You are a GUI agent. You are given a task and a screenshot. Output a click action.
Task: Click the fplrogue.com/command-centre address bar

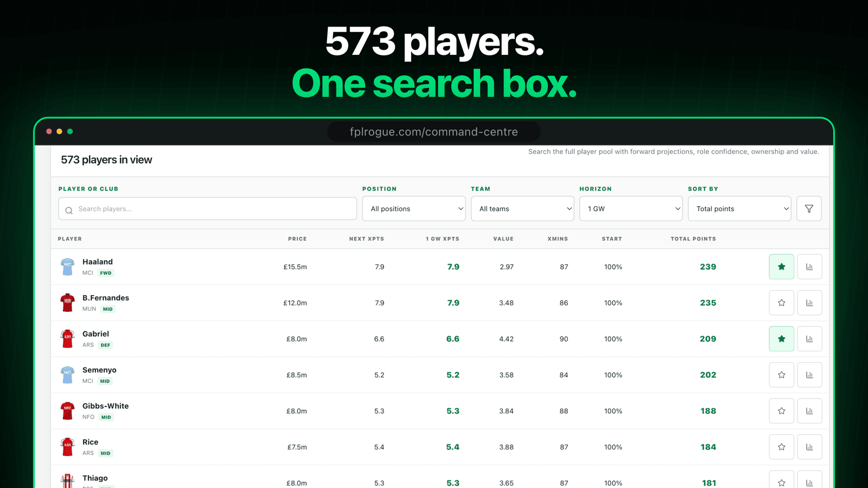click(x=434, y=132)
